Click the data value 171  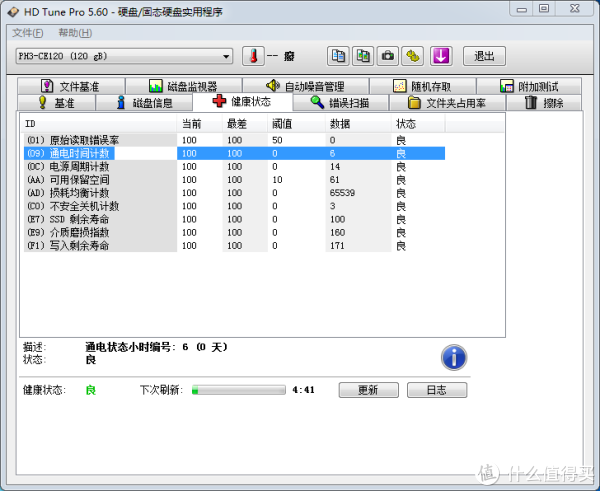coord(337,245)
